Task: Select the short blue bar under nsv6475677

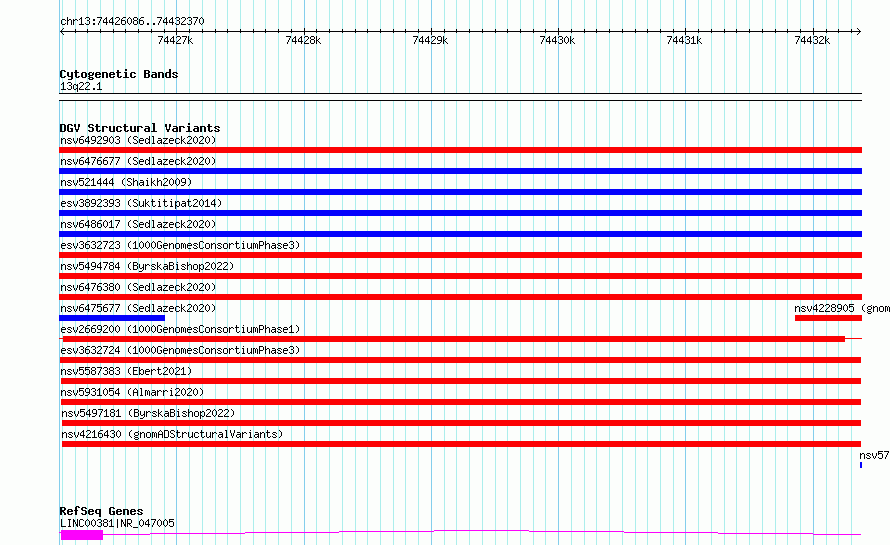Action: coord(112,318)
